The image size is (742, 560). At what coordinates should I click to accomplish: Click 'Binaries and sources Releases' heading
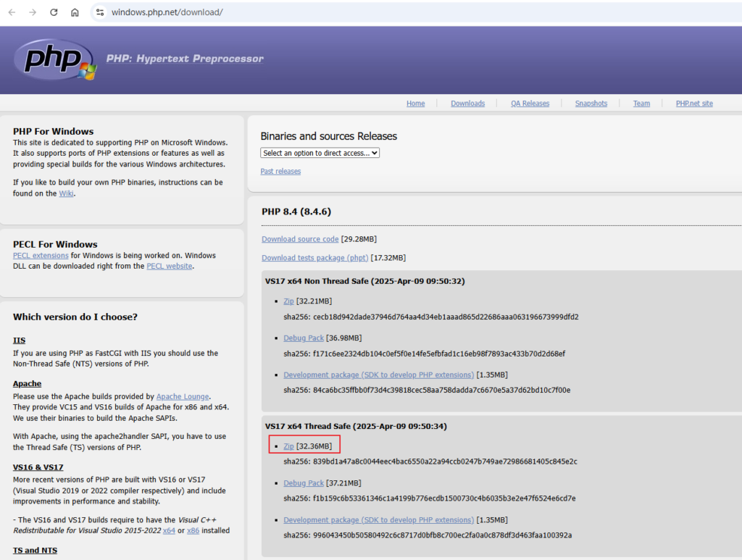[x=328, y=136]
